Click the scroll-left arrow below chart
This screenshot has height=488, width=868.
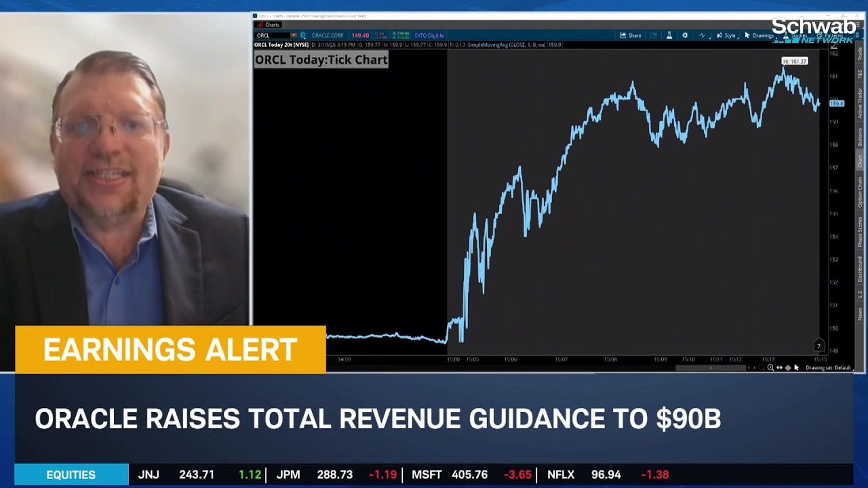[749, 368]
